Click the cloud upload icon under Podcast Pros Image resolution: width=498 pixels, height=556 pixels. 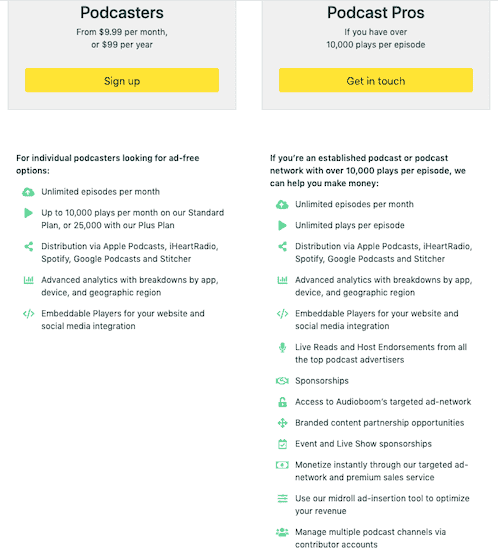point(282,205)
